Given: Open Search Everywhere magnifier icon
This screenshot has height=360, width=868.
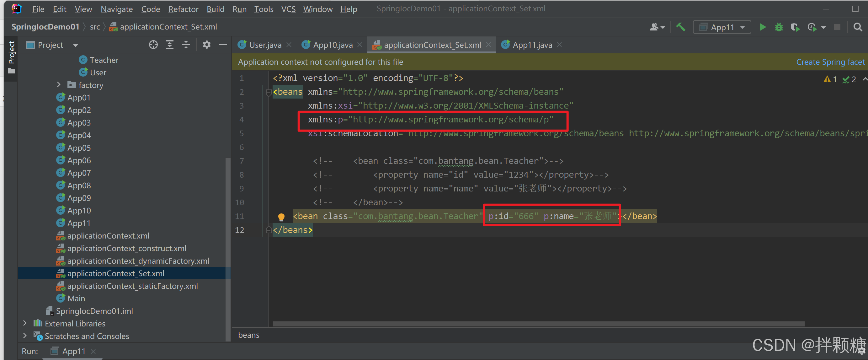Looking at the screenshot, I should tap(858, 27).
